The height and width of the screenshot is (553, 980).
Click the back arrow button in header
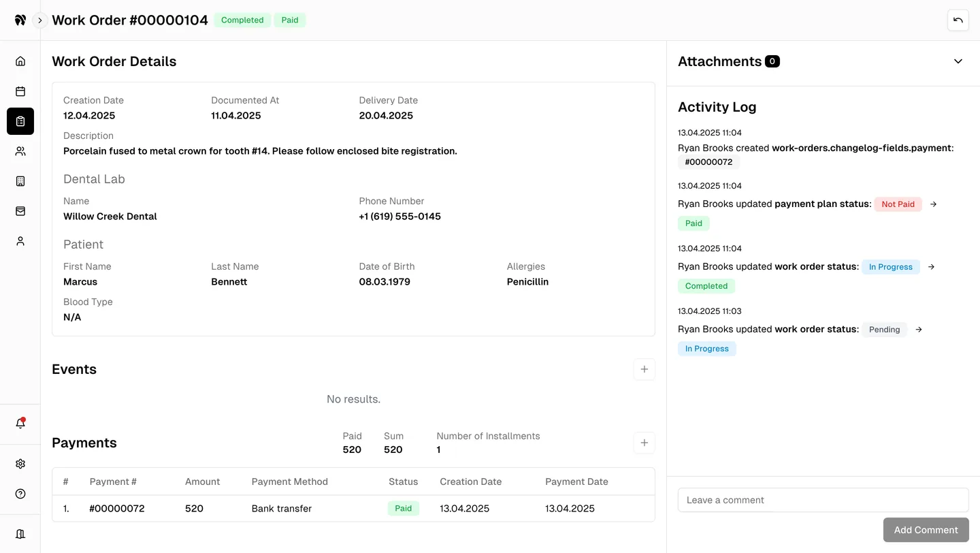tap(958, 20)
